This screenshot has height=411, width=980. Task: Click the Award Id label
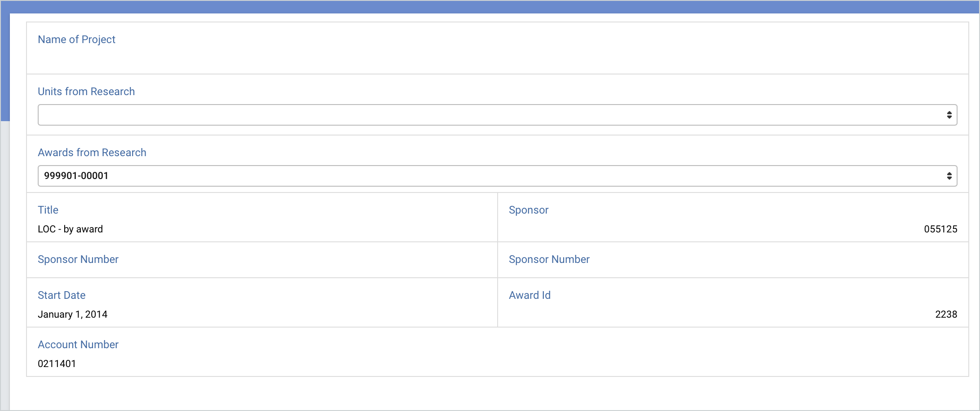click(530, 295)
